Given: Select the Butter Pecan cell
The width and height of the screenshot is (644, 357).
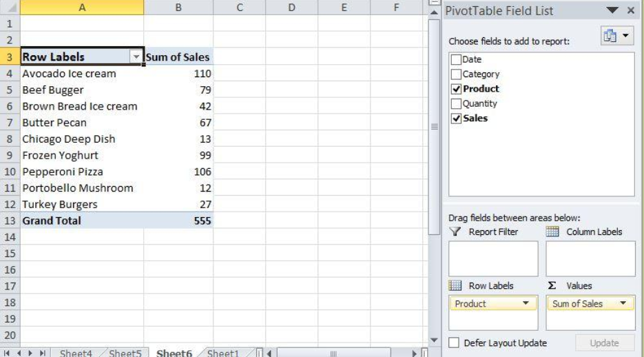Looking at the screenshot, I should (82, 123).
